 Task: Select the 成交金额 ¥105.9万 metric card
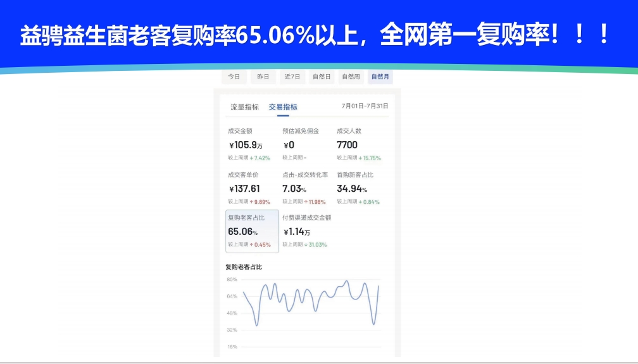point(249,144)
